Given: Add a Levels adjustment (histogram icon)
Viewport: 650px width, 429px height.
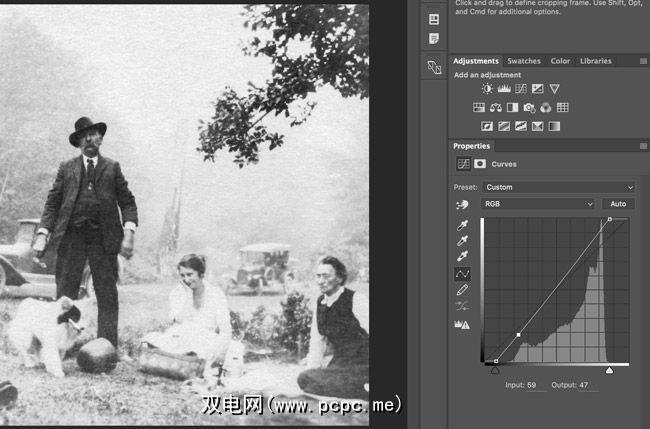Looking at the screenshot, I should pos(504,88).
